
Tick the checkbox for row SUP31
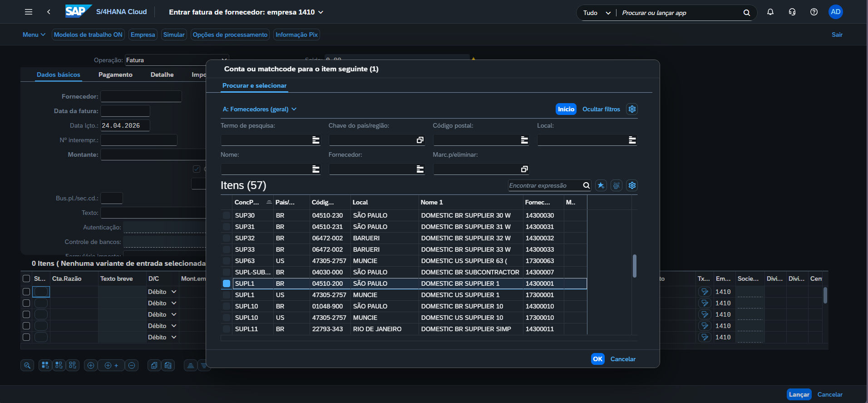click(227, 227)
